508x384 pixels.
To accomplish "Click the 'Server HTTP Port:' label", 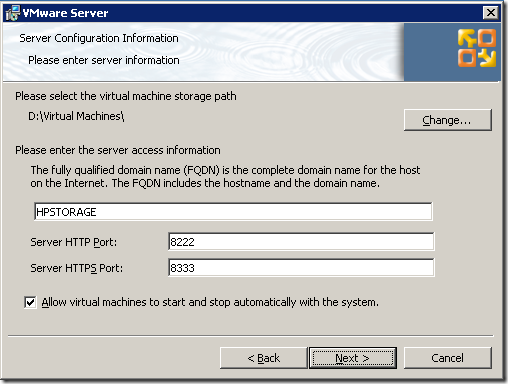I will coord(74,242).
